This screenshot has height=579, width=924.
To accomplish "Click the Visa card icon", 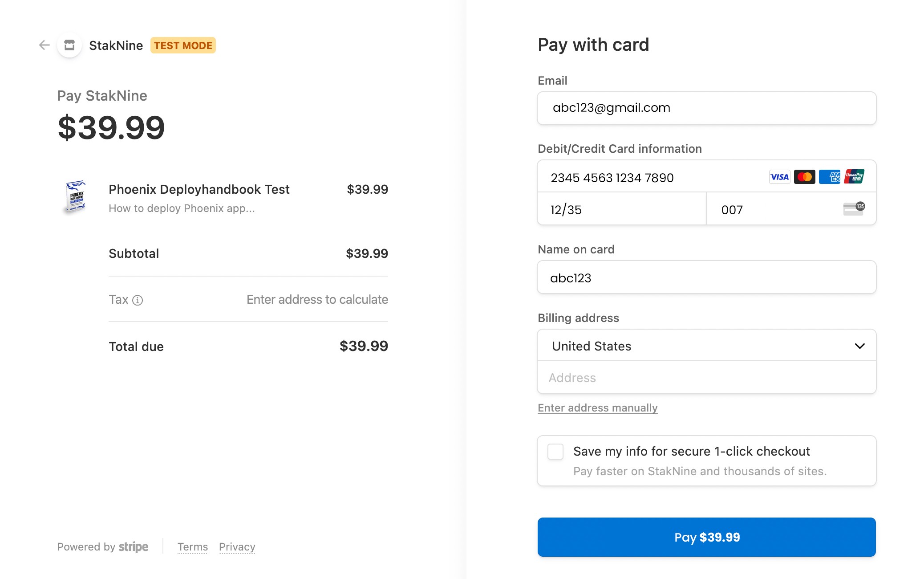I will pos(779,177).
